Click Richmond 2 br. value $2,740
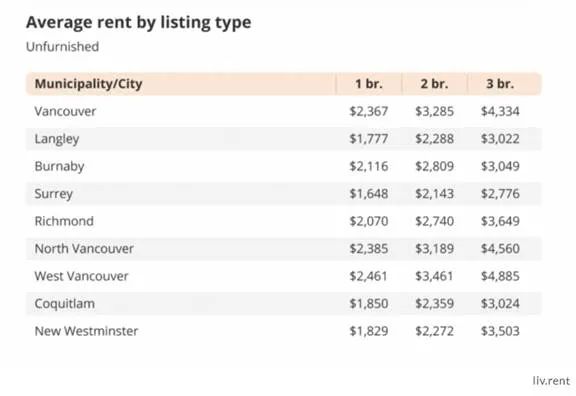 pos(434,221)
